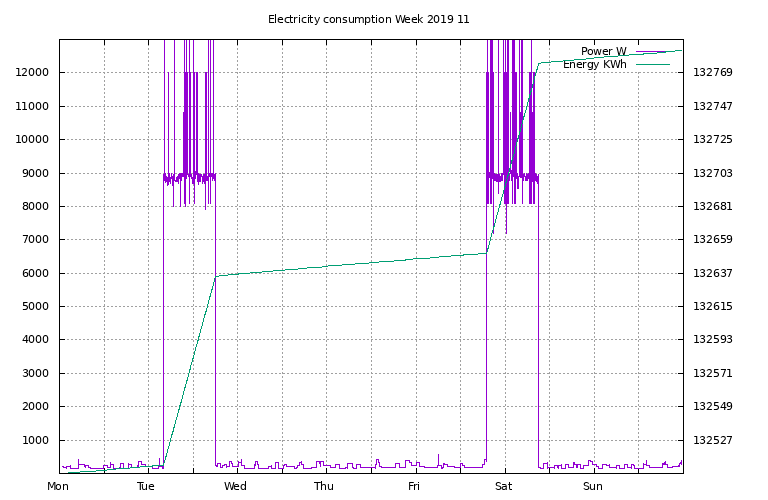Click the 132615 right axis value
The image size is (768, 500).
tap(713, 307)
